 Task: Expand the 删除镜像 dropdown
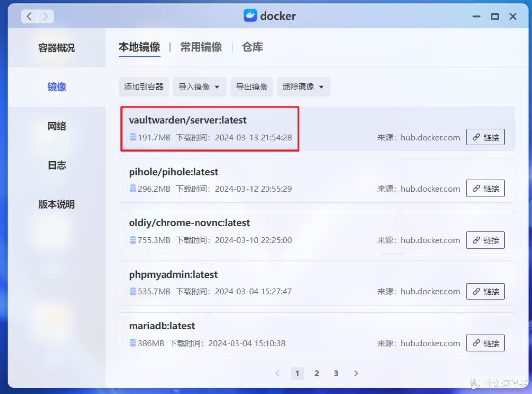coord(303,87)
